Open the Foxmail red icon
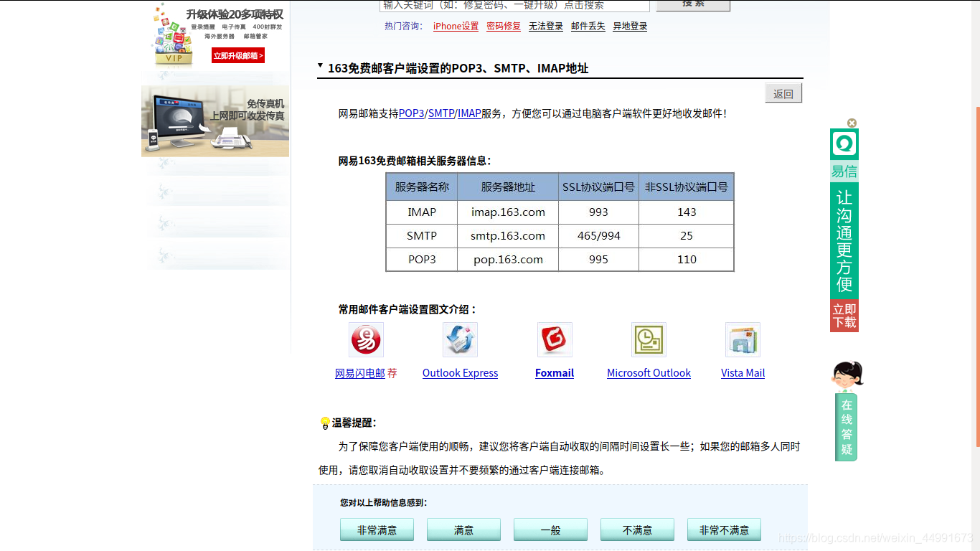Image resolution: width=980 pixels, height=551 pixels. tap(555, 340)
